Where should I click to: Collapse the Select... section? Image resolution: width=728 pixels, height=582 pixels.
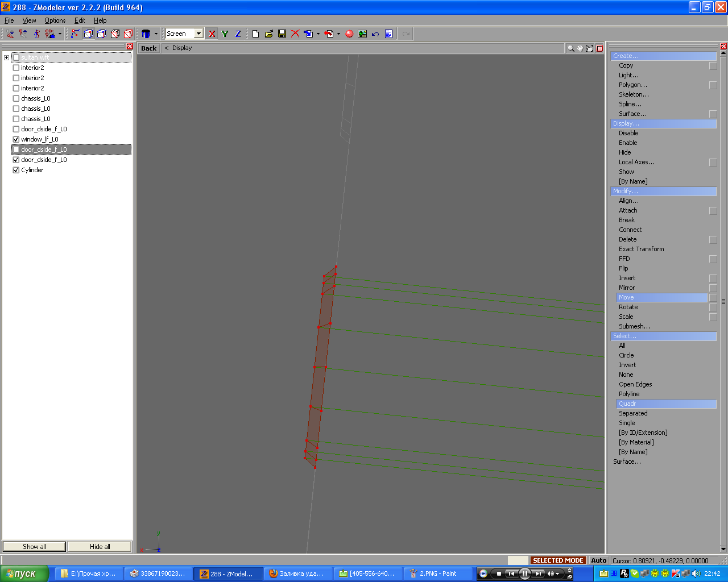(x=663, y=336)
